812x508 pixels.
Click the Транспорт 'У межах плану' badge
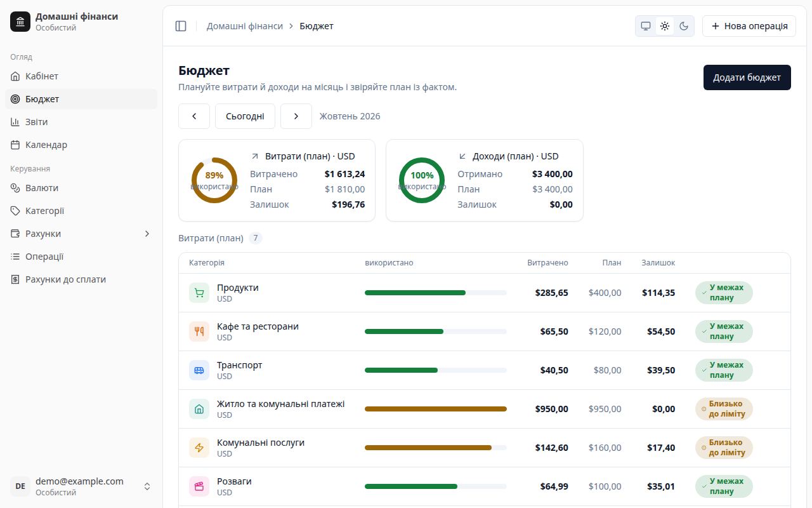tap(724, 370)
